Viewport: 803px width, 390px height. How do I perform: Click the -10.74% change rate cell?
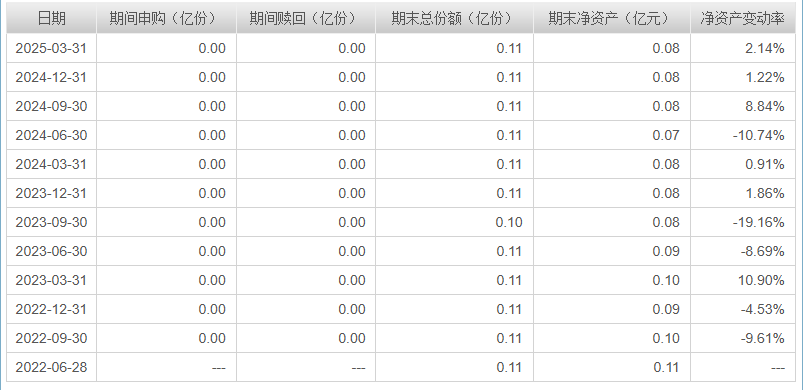[743, 135]
